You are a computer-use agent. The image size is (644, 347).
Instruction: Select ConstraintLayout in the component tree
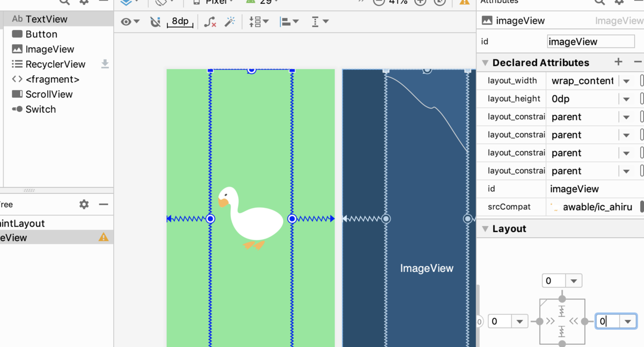(22, 223)
